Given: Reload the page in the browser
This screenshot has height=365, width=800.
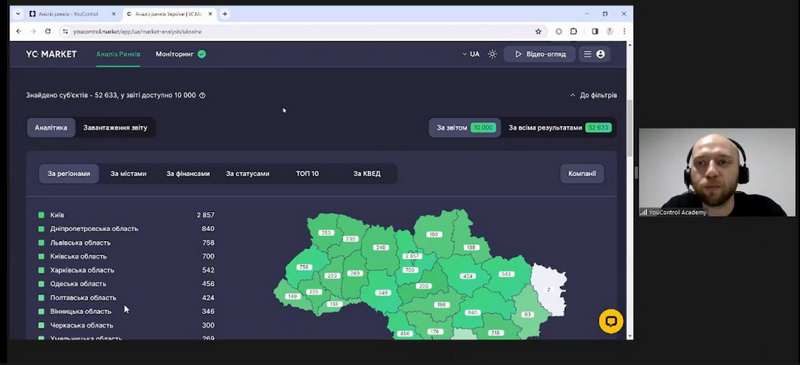Looking at the screenshot, I should click(48, 31).
